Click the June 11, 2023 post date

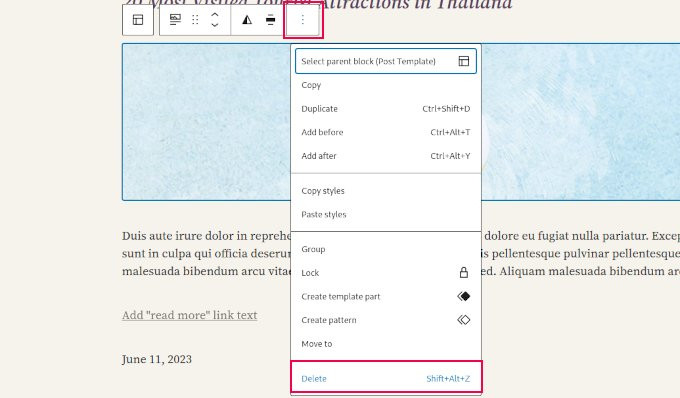click(157, 359)
